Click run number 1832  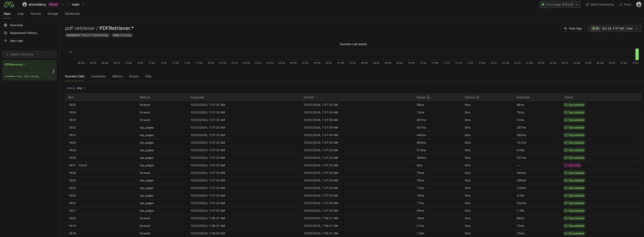(x=72, y=128)
